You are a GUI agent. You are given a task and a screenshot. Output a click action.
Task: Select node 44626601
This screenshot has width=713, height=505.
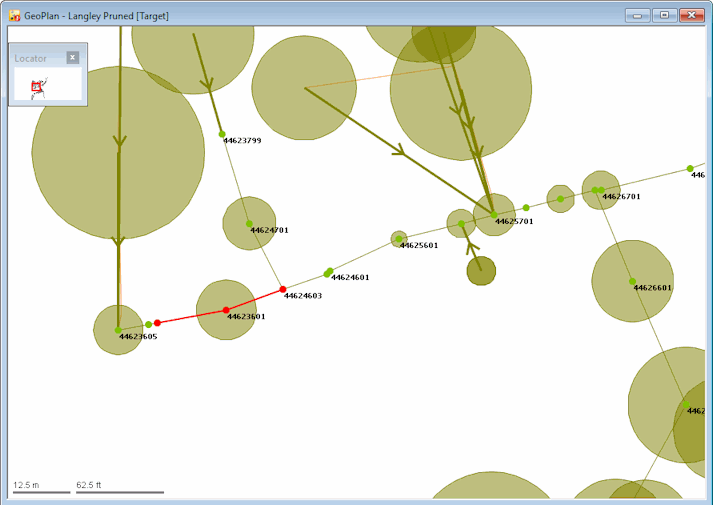[633, 281]
